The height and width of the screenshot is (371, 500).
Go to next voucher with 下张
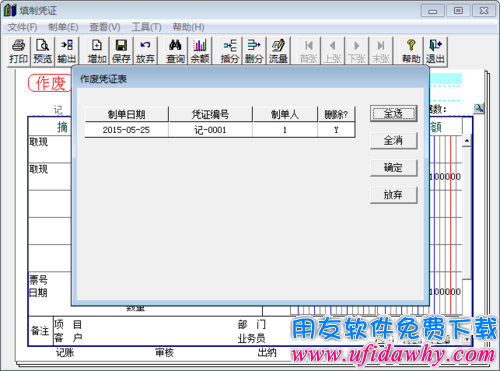[357, 51]
